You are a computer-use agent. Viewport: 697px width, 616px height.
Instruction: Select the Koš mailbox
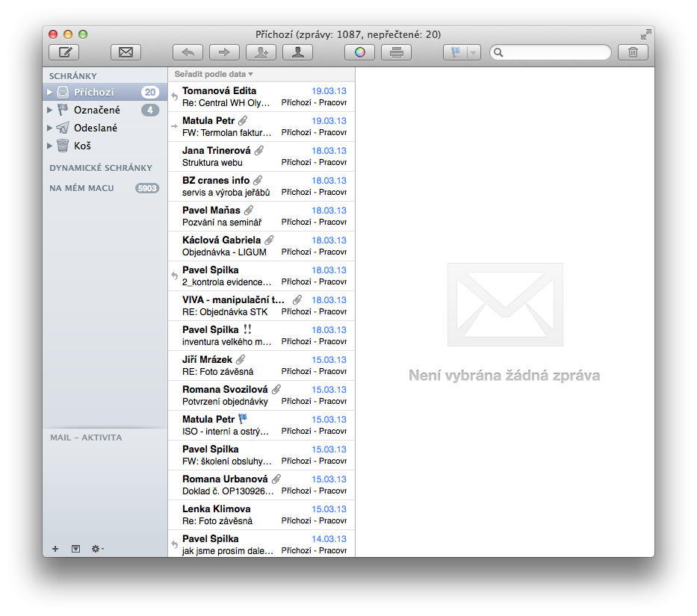(x=82, y=146)
